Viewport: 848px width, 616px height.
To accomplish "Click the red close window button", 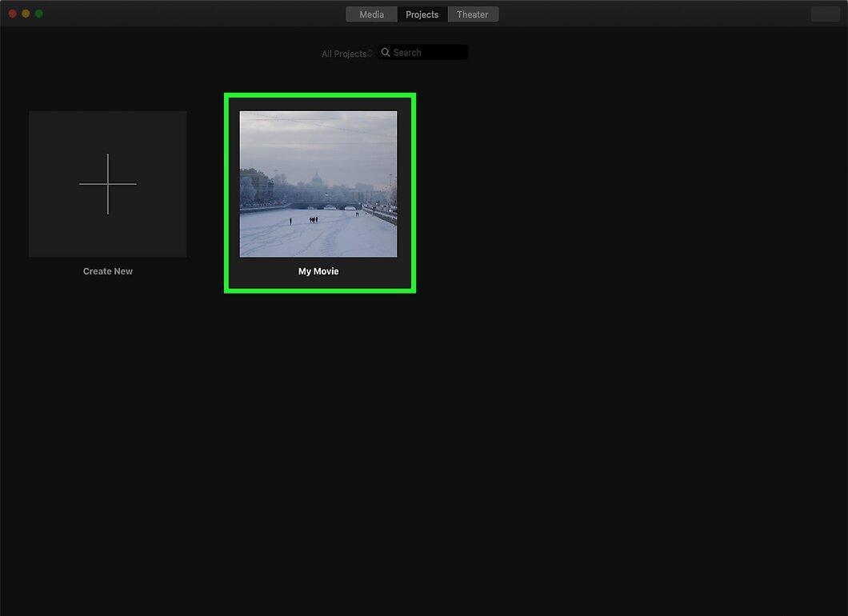I will (13, 14).
